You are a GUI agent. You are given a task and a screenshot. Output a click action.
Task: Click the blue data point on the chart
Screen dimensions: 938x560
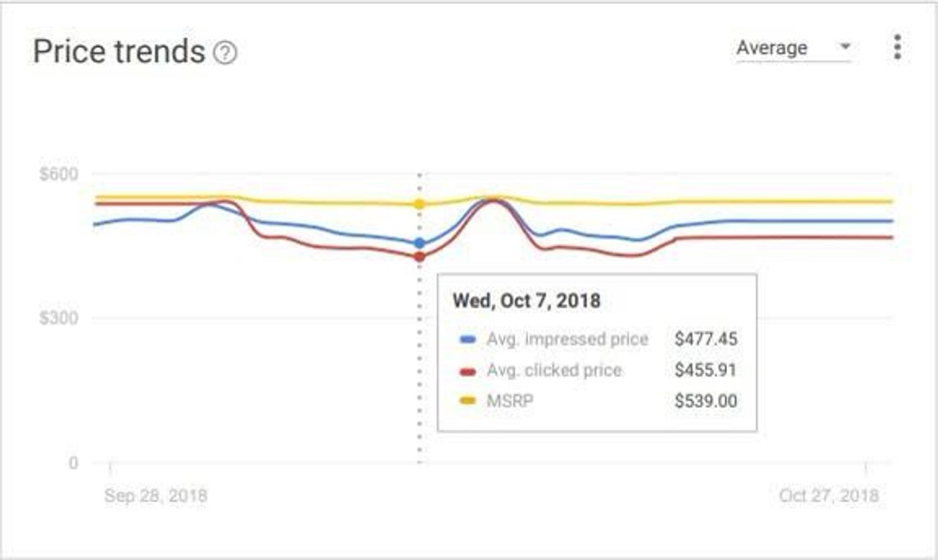419,243
